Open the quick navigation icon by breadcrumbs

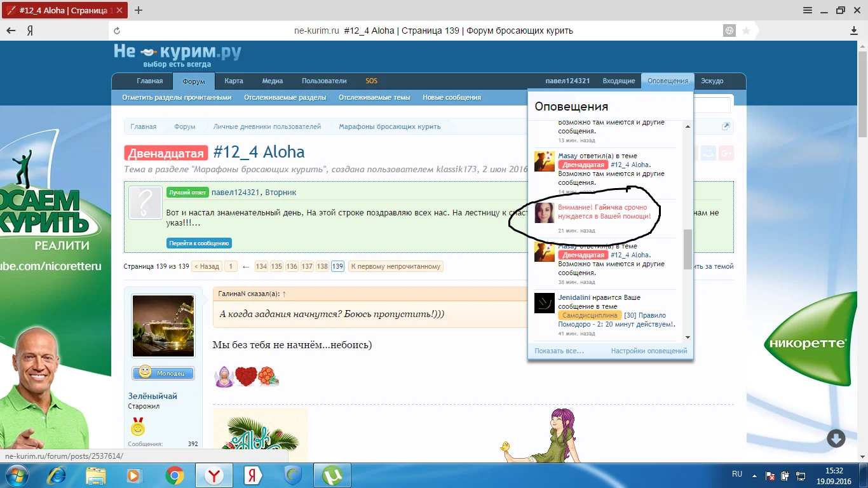(726, 126)
